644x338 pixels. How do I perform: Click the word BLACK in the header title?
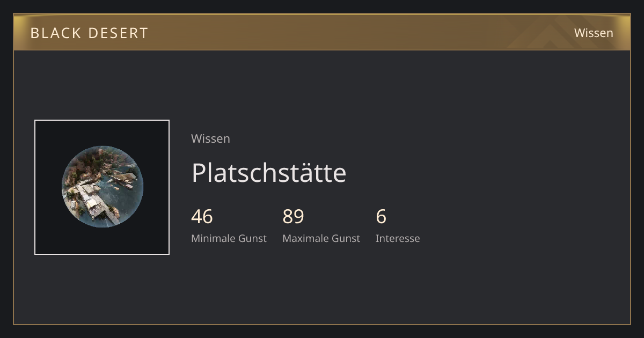point(49,33)
